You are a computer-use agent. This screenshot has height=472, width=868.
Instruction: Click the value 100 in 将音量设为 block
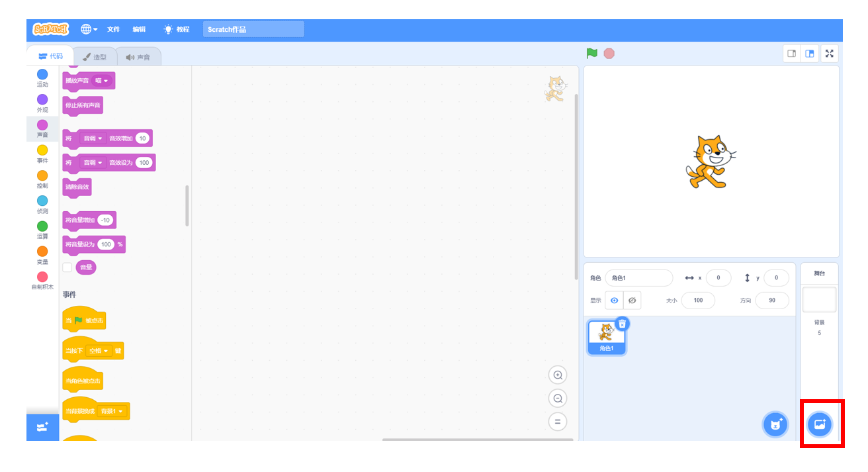pos(106,244)
